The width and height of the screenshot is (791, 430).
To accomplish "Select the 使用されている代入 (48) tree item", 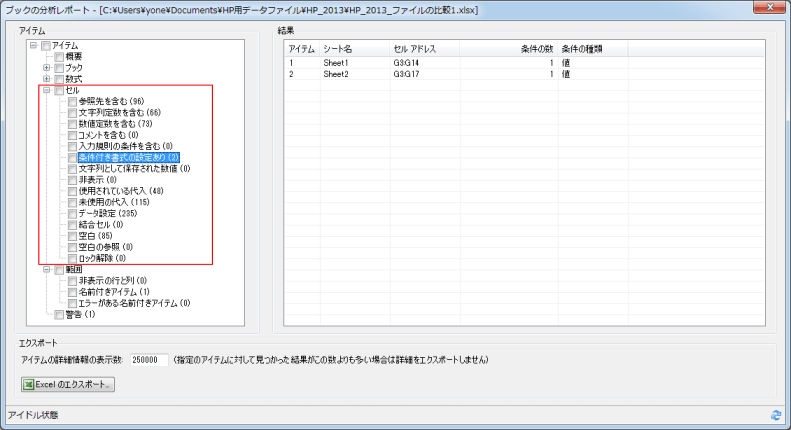I will [121, 191].
